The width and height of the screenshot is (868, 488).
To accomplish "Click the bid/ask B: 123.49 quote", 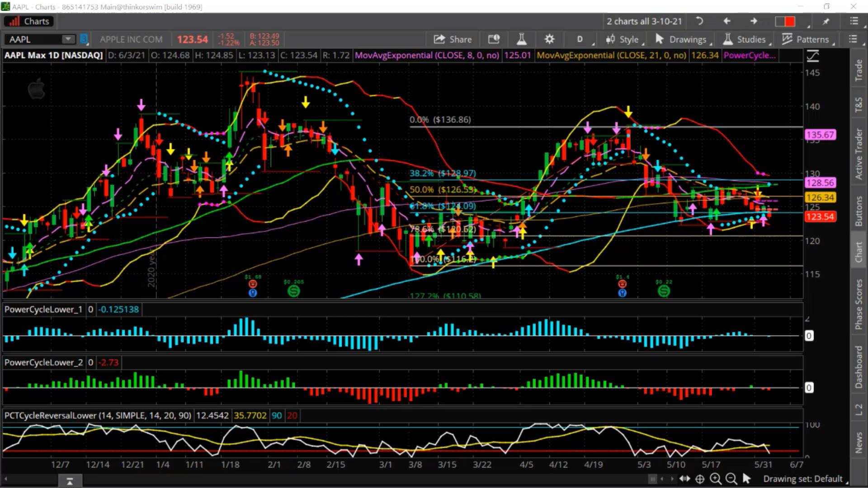I will (x=264, y=36).
